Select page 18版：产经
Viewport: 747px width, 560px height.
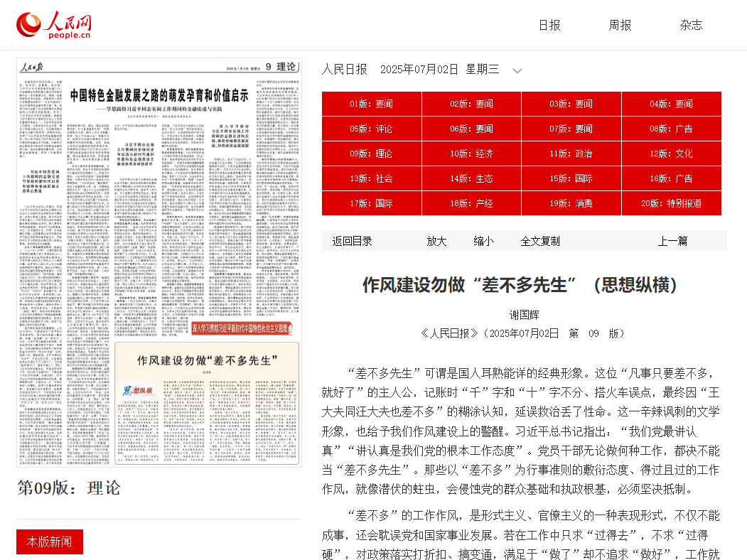point(472,203)
